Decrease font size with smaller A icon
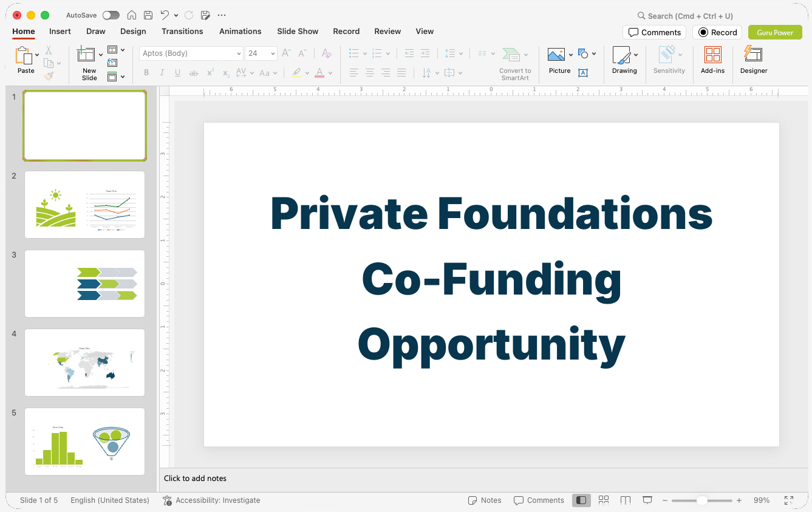The image size is (812, 512). point(302,53)
